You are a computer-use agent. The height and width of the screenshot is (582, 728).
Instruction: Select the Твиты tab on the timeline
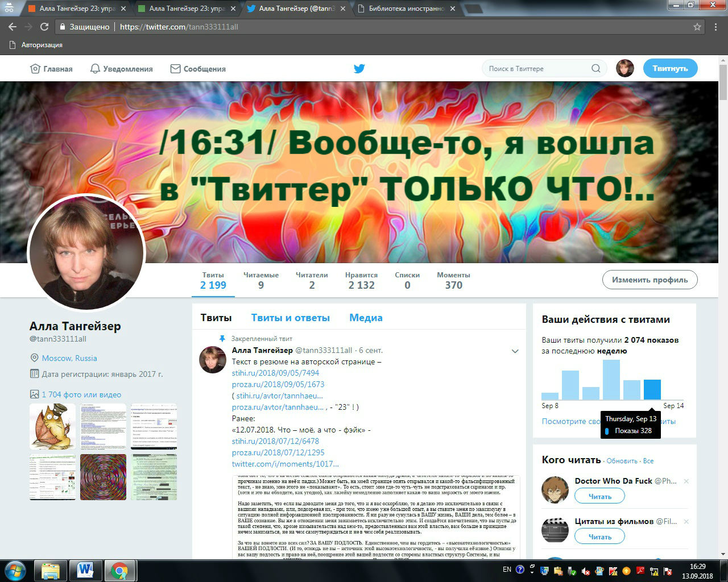point(216,318)
